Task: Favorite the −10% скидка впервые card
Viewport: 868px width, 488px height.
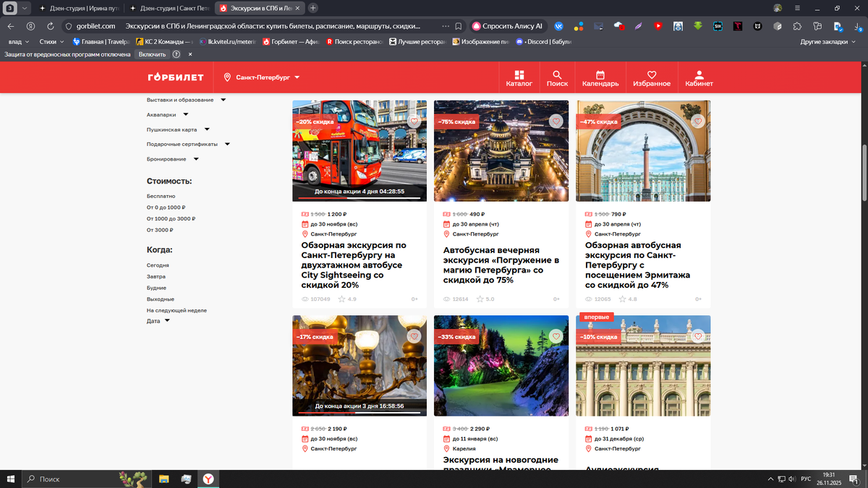Action: (697, 336)
